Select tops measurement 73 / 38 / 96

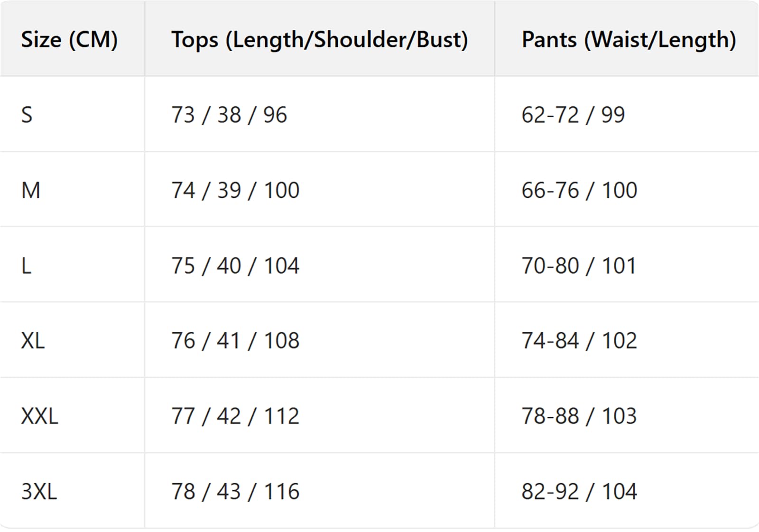[229, 115]
